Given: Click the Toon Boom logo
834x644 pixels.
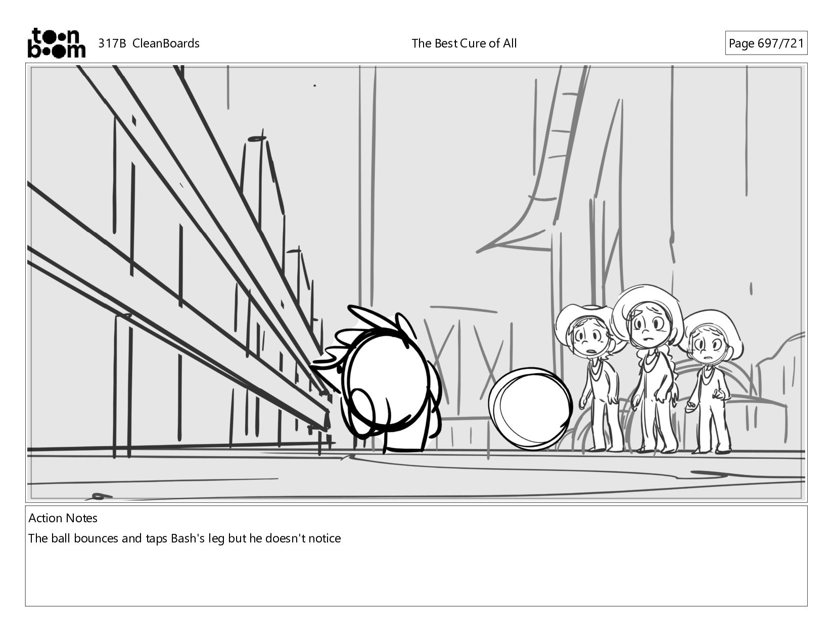Looking at the screenshot, I should point(56,43).
